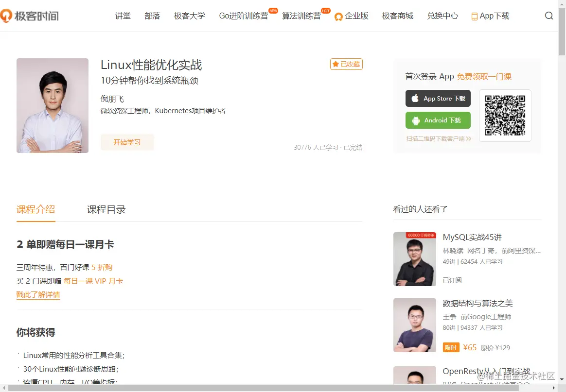566x392 pixels.
Task: Click MySQL实战45讲 instructor thumbnail
Action: click(x=415, y=259)
